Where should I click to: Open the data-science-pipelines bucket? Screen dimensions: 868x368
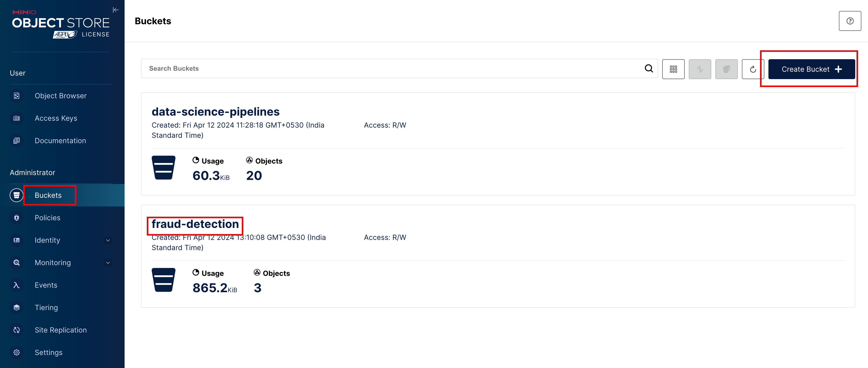(215, 112)
